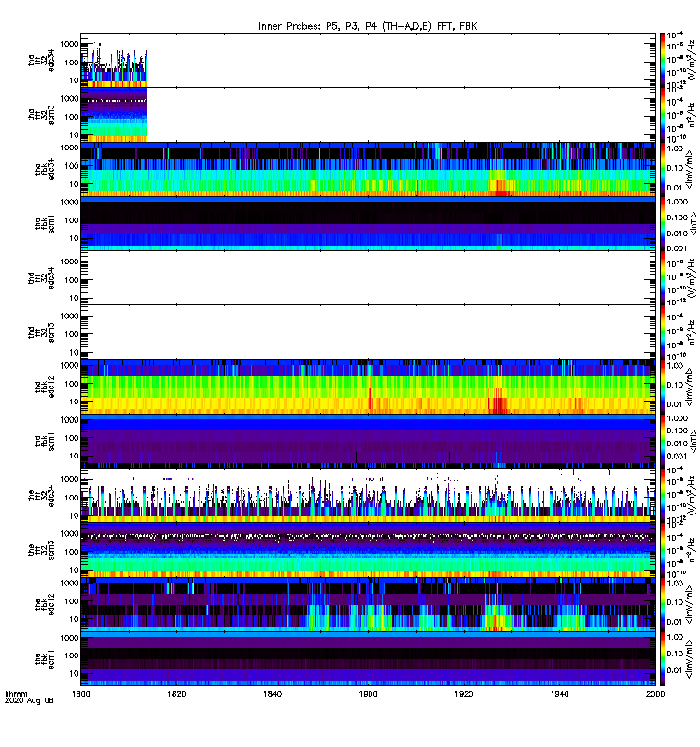Click the color bar beside the fbk scm1 panel
The height and width of the screenshot is (747, 700).
(662, 659)
